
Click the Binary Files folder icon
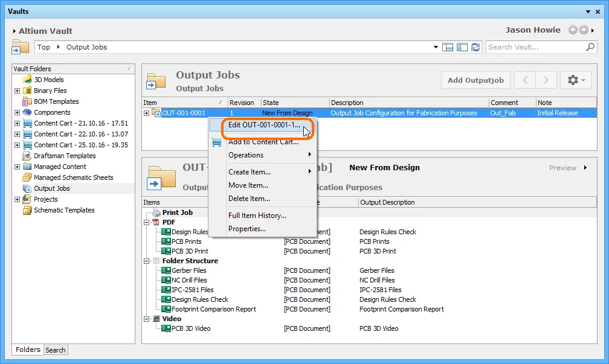[27, 91]
